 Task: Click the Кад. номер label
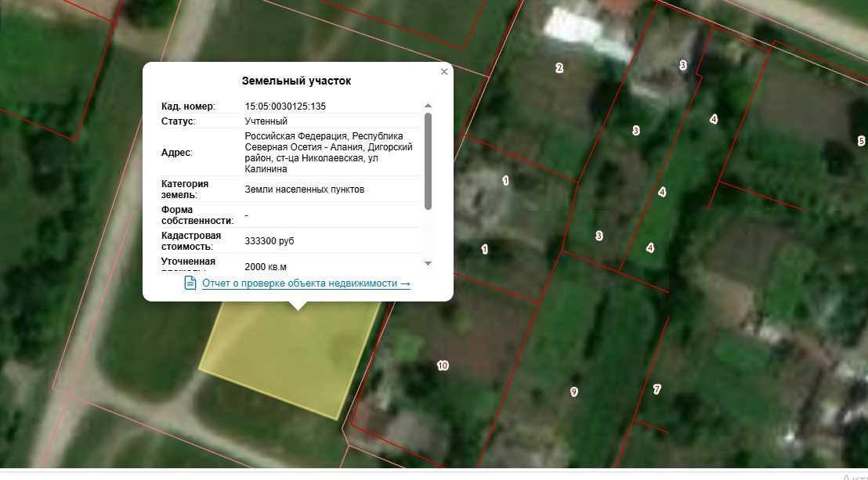pyautogui.click(x=188, y=106)
